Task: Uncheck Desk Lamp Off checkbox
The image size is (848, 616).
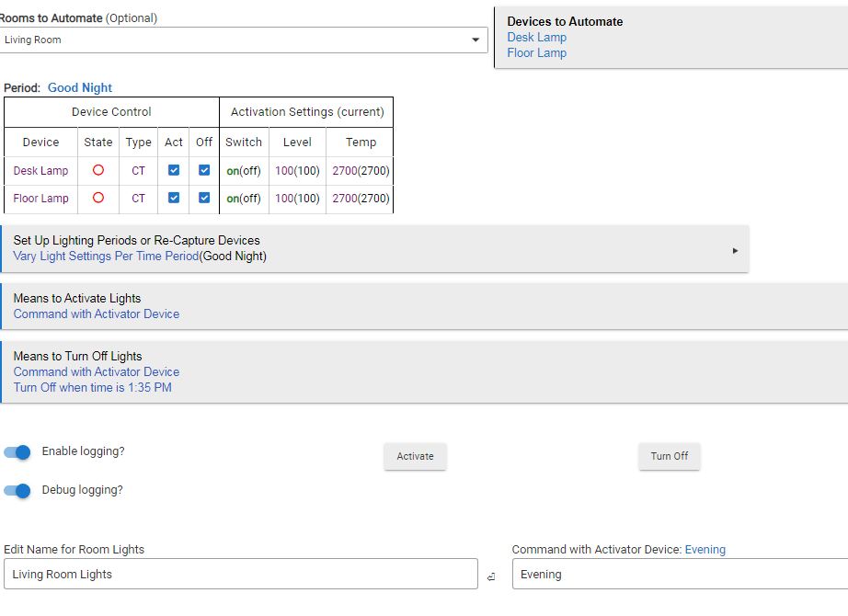Action: coord(204,170)
